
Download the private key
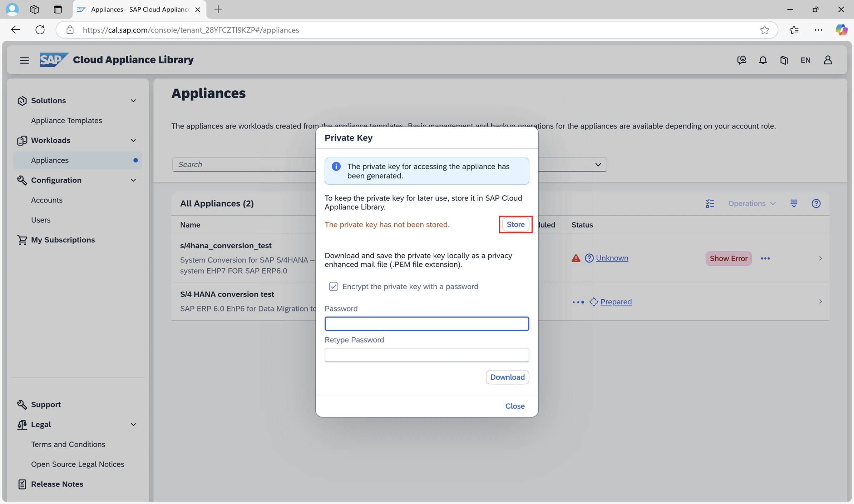click(x=507, y=377)
